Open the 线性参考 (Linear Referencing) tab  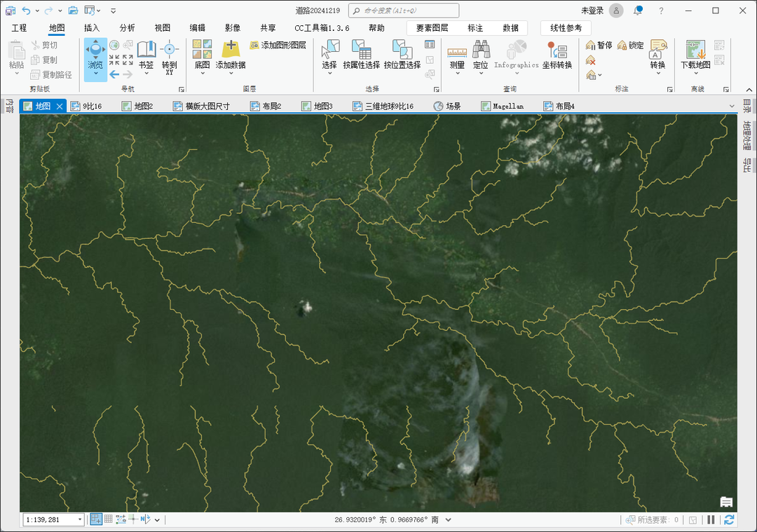566,28
